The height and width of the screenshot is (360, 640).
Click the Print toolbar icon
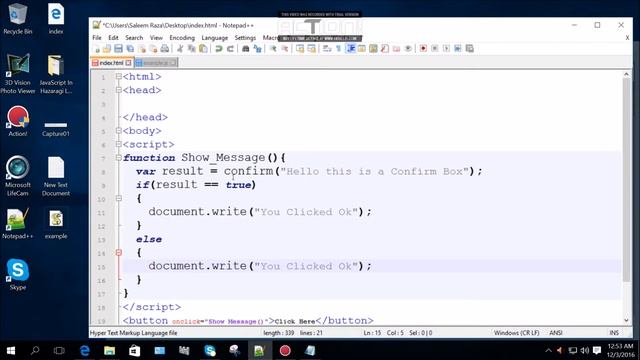tap(164, 49)
